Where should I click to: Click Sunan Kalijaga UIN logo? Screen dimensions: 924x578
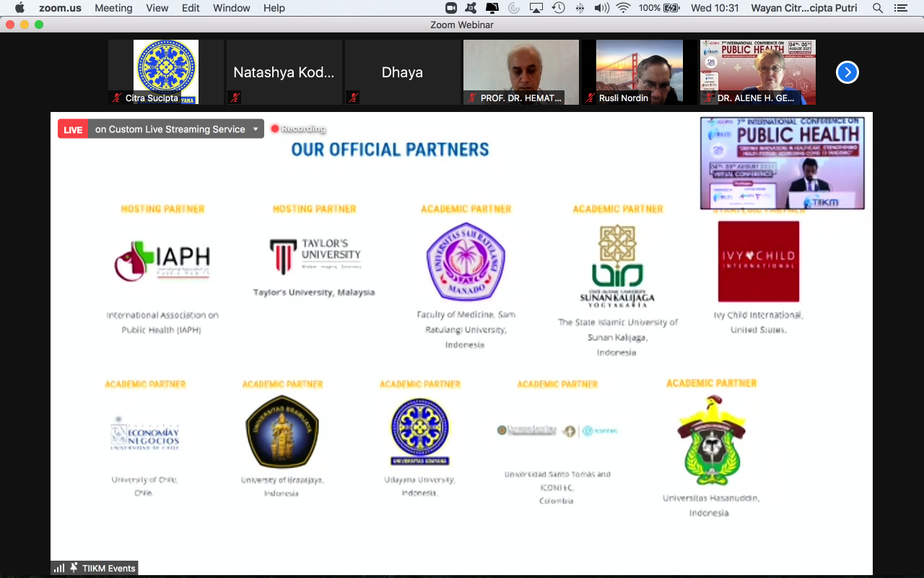(617, 266)
